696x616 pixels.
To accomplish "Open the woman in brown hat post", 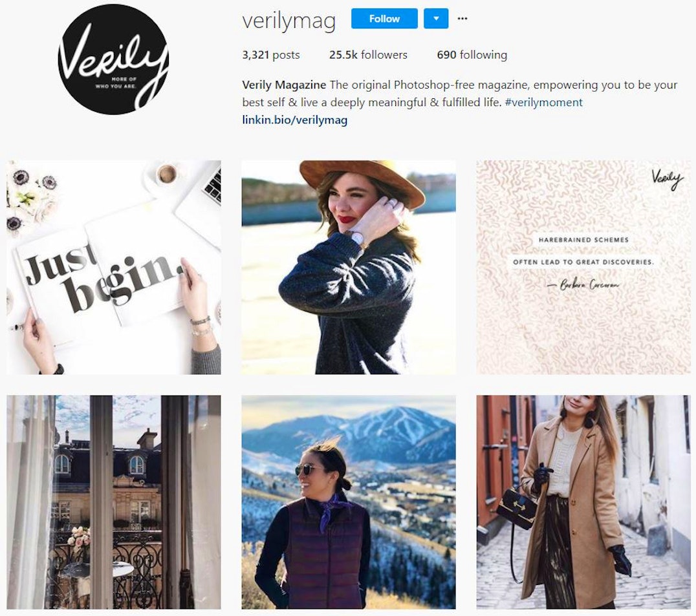I will [x=349, y=268].
